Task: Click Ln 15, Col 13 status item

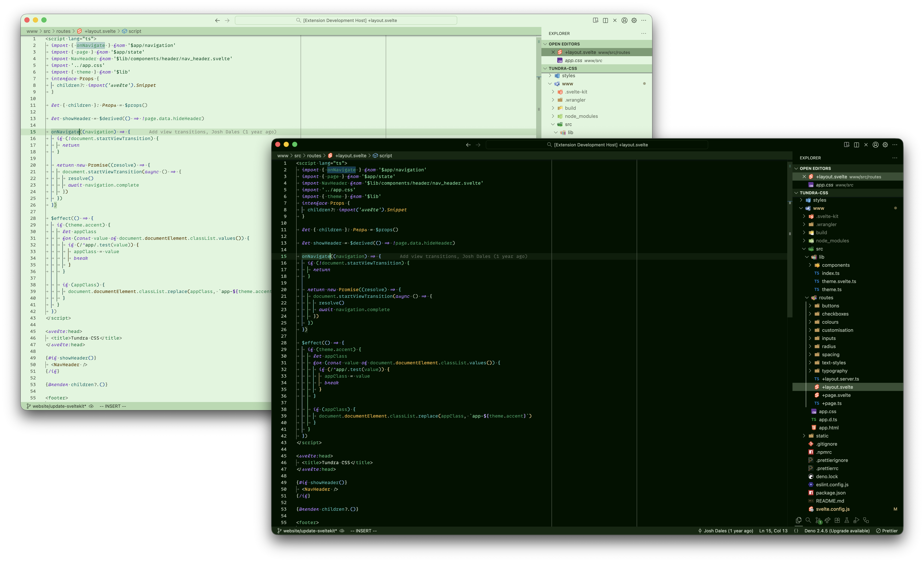Action: coord(773,530)
